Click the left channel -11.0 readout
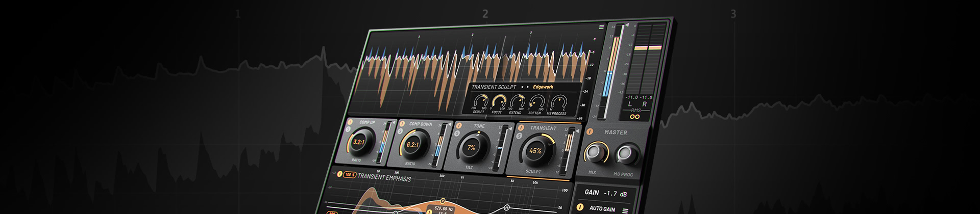 [632, 97]
